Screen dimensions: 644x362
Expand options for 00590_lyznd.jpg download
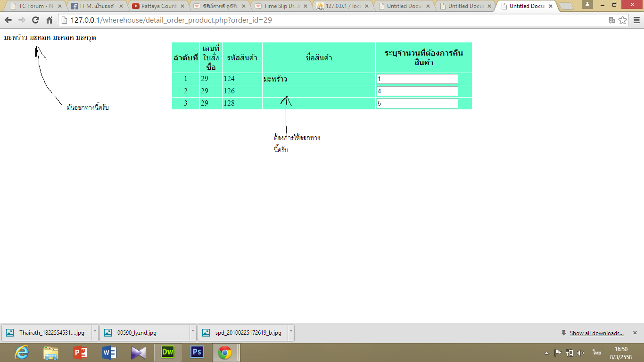click(x=193, y=332)
